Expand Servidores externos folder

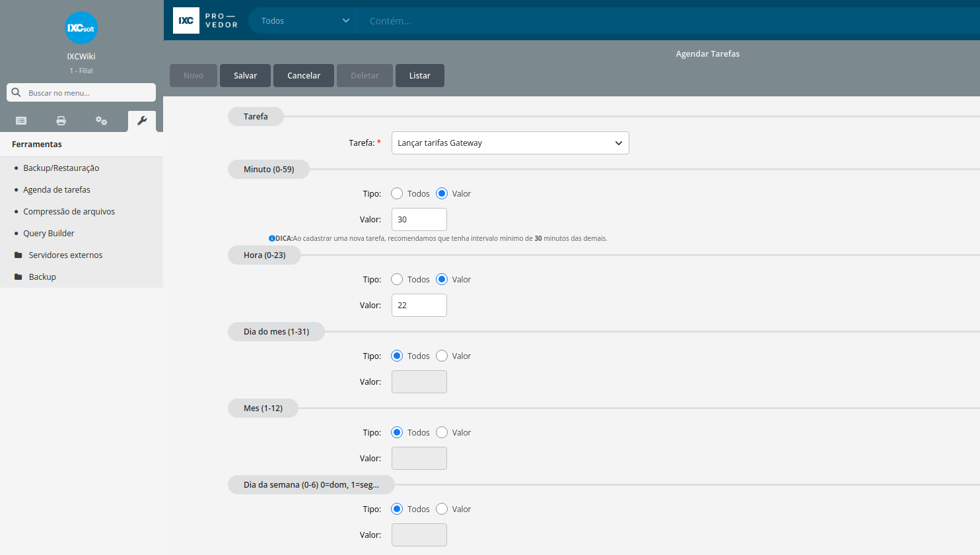pyautogui.click(x=65, y=255)
